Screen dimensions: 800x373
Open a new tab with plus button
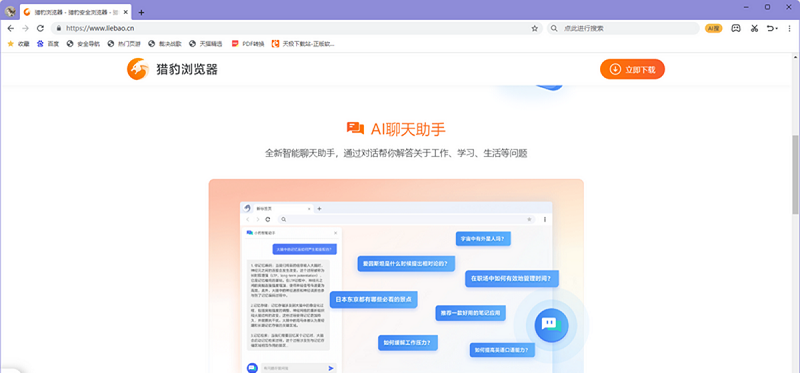click(141, 12)
